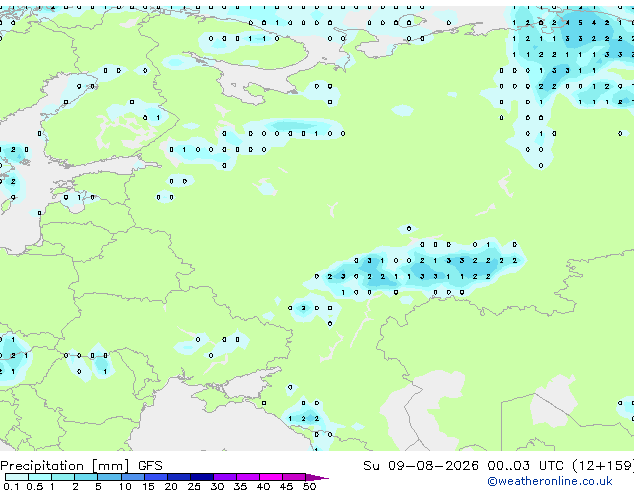This screenshot has width=634, height=490.
Task: Open the weatheronline.co.uk copyright link
Action: coord(550,481)
